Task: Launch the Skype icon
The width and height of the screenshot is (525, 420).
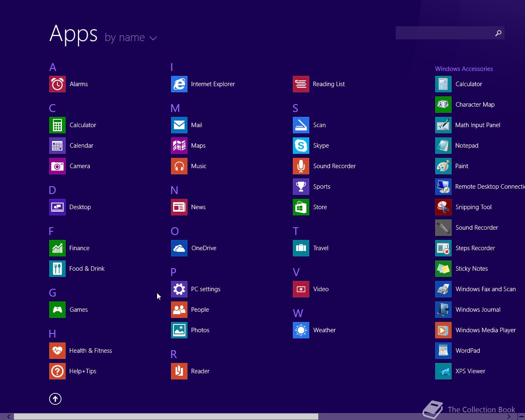Action: click(301, 146)
